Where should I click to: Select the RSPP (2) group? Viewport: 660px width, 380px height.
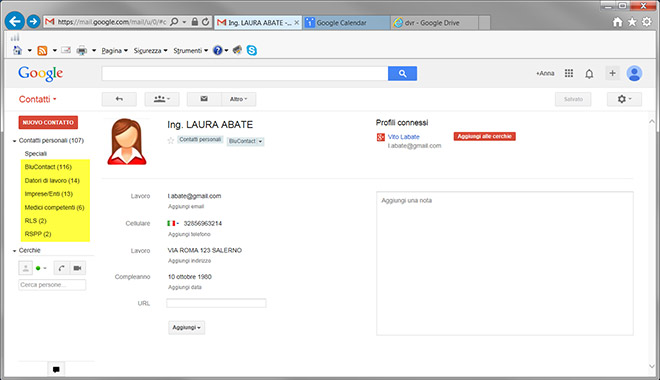(x=38, y=234)
